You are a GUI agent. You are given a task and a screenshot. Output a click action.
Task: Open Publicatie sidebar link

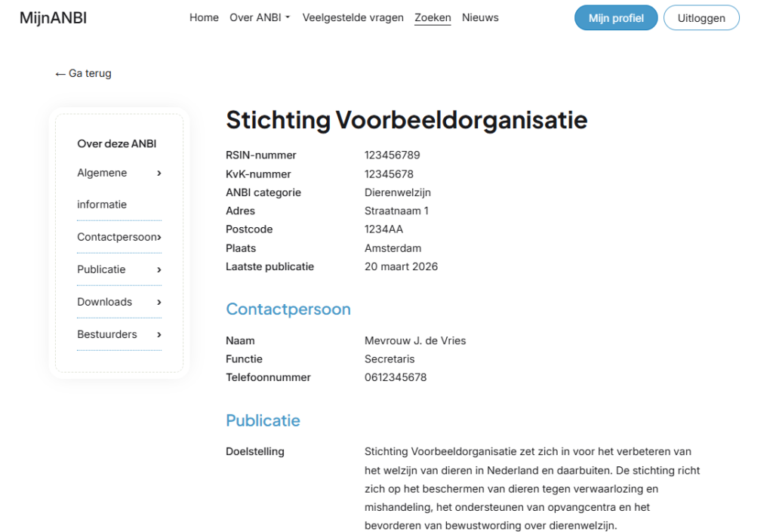[101, 269]
